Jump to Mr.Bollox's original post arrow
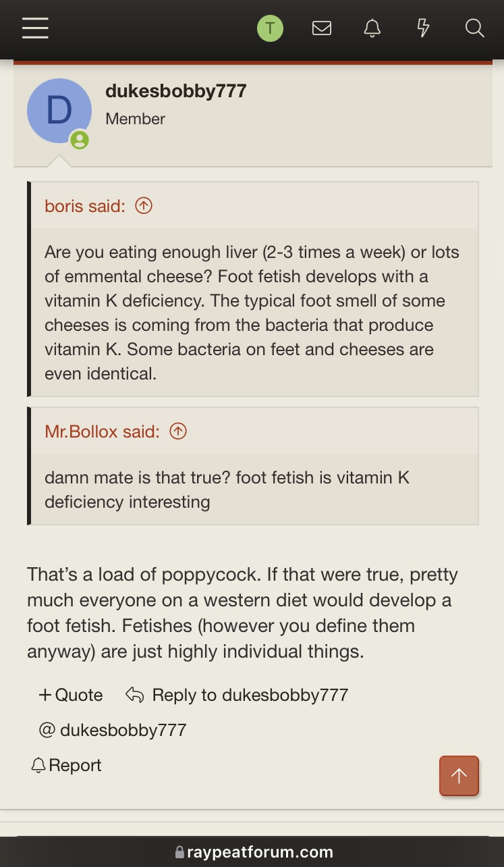Image resolution: width=504 pixels, height=867 pixels. click(x=178, y=431)
